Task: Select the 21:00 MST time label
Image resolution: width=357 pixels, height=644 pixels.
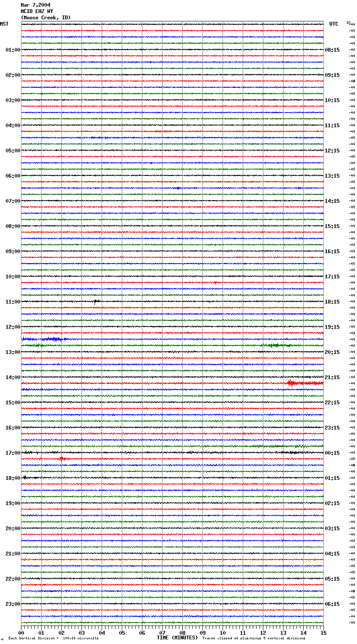Action: 13,554
